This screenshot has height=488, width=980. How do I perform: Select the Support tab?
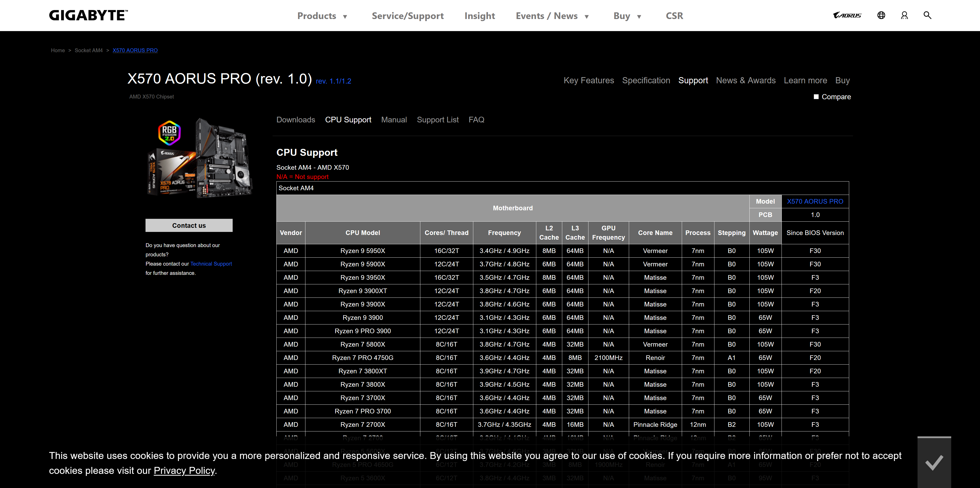[x=693, y=80]
